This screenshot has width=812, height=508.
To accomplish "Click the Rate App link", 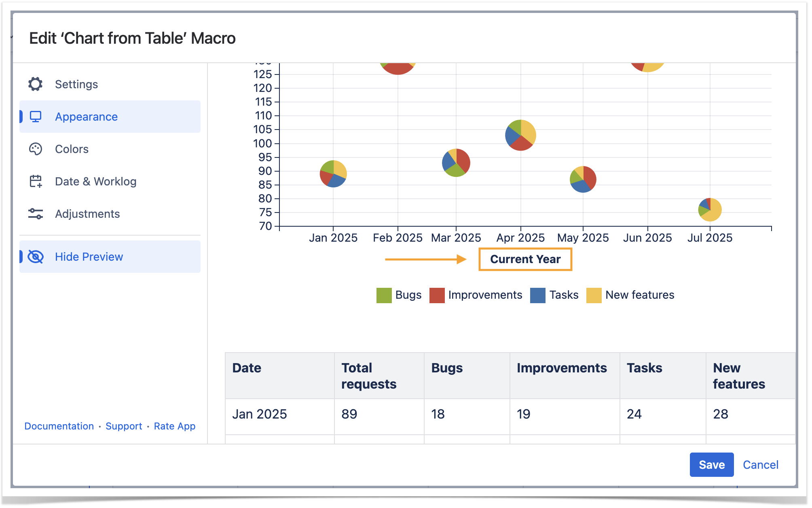I will click(x=175, y=426).
